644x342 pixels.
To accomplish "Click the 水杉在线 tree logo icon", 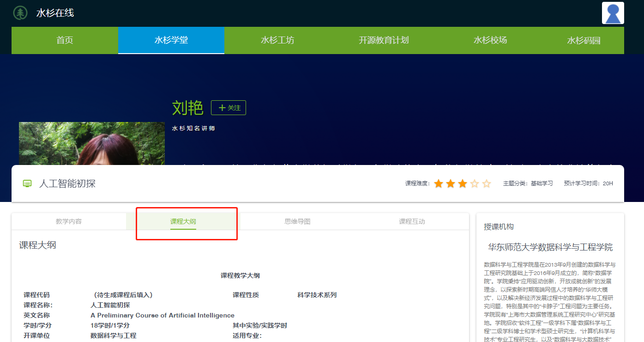I will coord(20,13).
